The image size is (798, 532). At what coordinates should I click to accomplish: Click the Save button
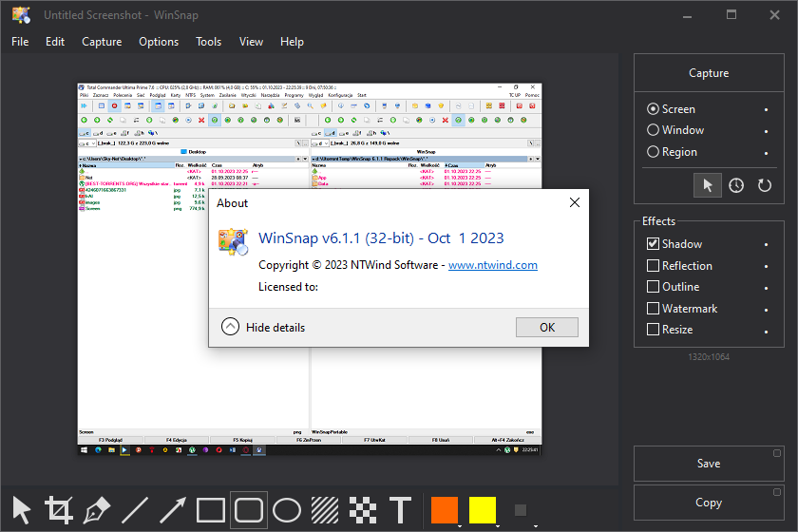tap(709, 464)
